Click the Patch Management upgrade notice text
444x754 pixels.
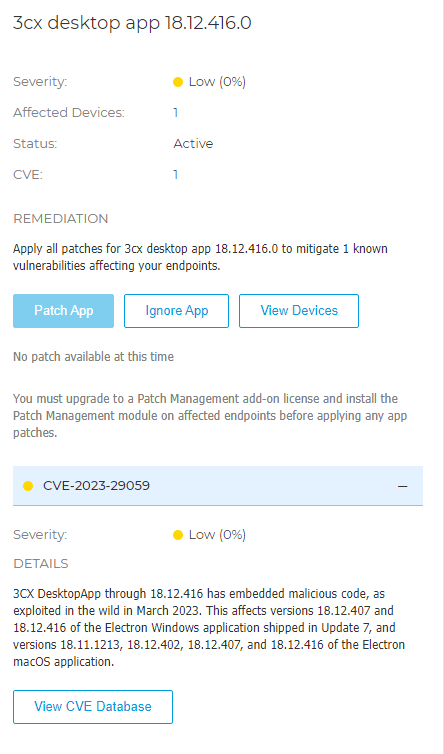coord(210,415)
